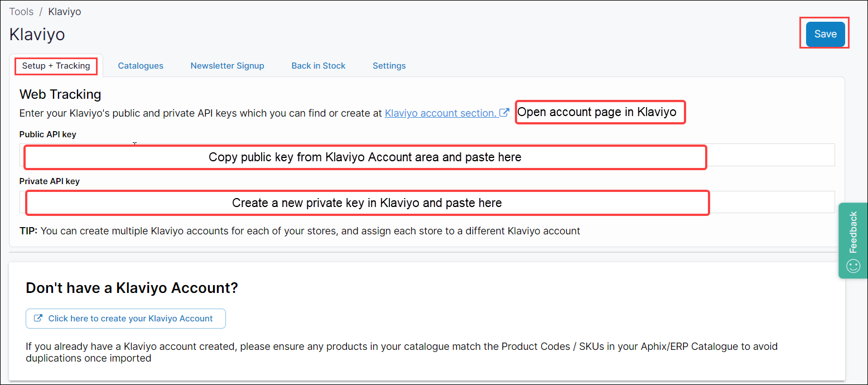Switch to the Catalogues tab
The height and width of the screenshot is (385, 868).
tap(141, 66)
